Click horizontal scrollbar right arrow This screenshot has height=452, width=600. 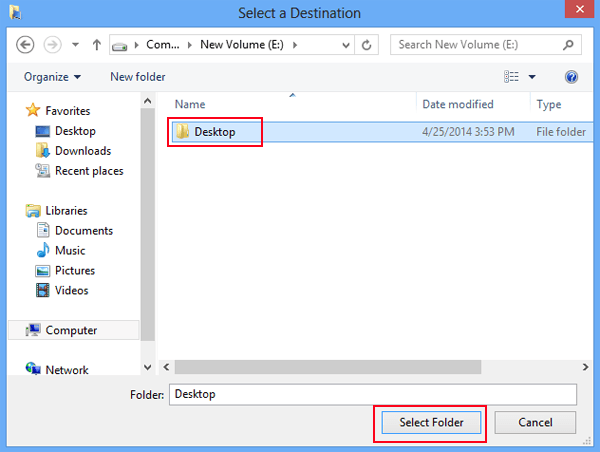pos(585,367)
